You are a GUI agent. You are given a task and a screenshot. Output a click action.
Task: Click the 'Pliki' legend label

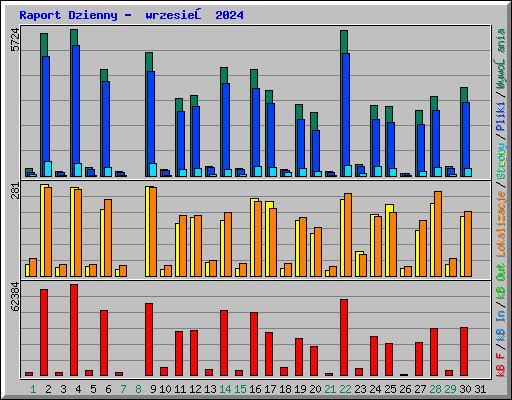pos(500,116)
